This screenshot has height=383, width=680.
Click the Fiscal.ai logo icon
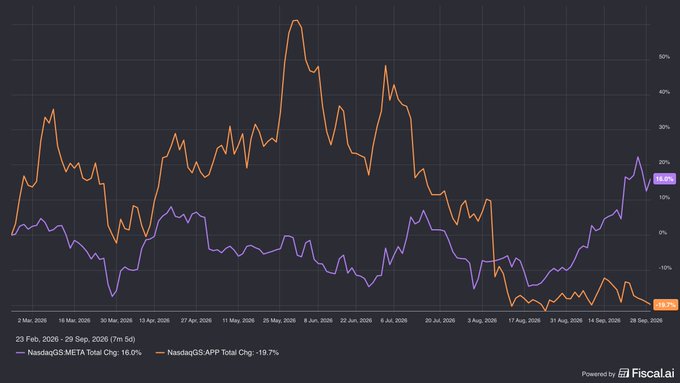point(623,373)
